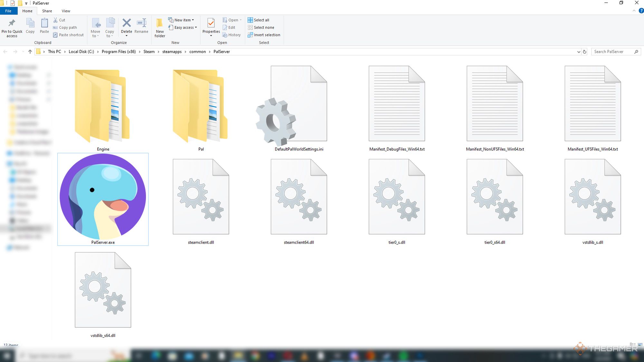Viewport: 644px width, 362px height.
Task: Open Customize Quick Access Toolbar dropdown
Action: [26, 3]
